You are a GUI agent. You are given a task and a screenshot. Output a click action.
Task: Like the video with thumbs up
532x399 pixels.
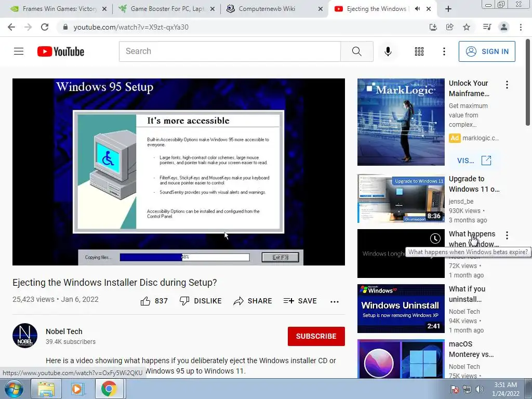(x=154, y=301)
